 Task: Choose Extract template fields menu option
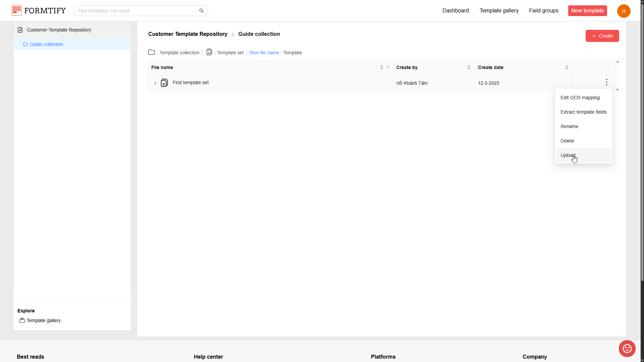(583, 112)
